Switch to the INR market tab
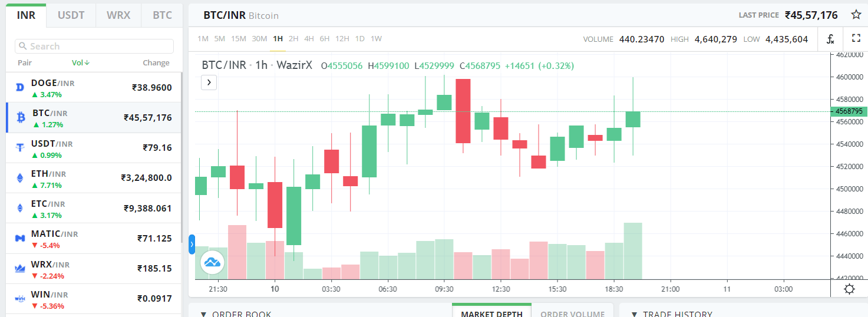Viewport: 868px width, 317px height. 27,15
